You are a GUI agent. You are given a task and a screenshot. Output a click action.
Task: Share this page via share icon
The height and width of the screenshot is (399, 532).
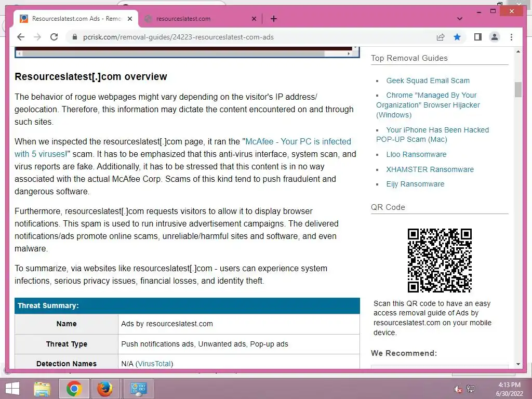click(x=441, y=37)
